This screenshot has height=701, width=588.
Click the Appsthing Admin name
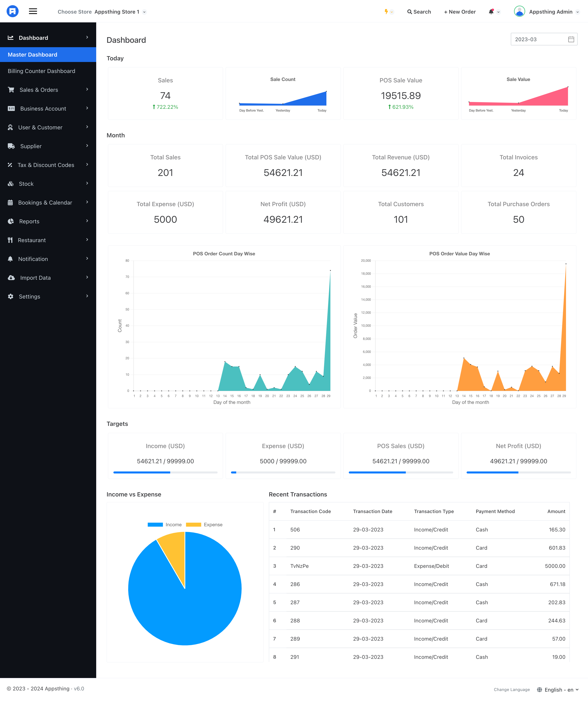pyautogui.click(x=551, y=12)
